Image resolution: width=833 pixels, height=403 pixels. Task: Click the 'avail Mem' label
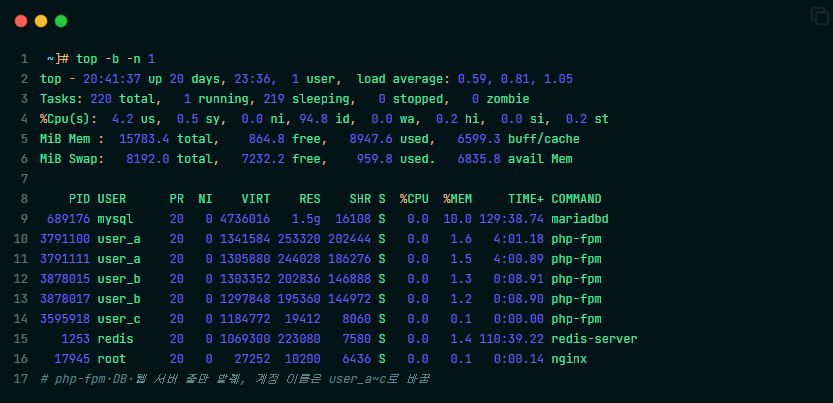click(540, 159)
